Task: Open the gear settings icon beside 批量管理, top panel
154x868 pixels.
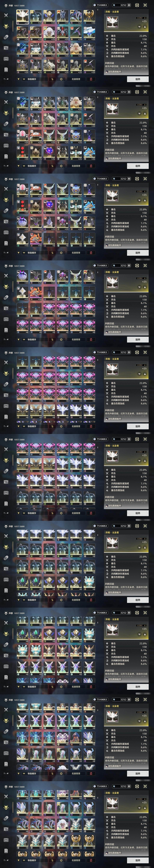Action: click(61, 79)
